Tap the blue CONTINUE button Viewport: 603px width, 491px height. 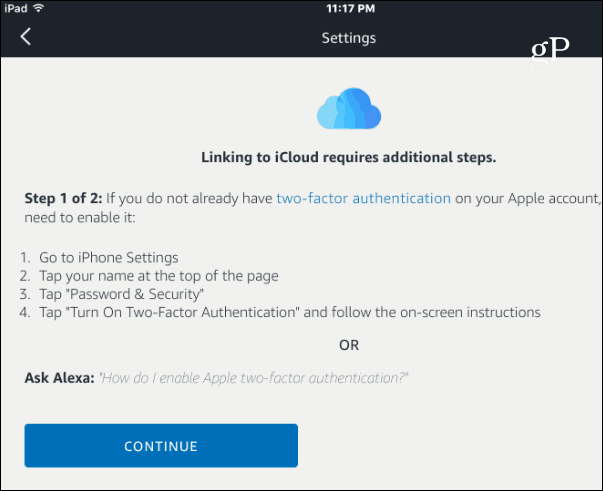[161, 446]
